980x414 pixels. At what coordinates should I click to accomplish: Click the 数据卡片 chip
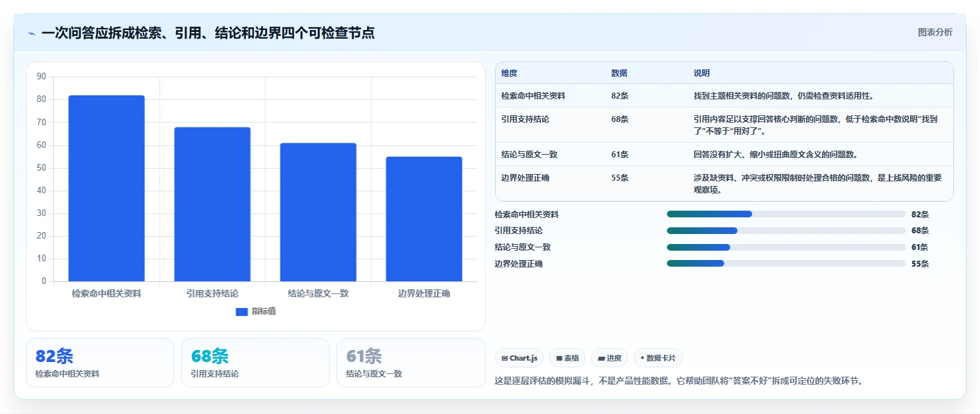(658, 358)
